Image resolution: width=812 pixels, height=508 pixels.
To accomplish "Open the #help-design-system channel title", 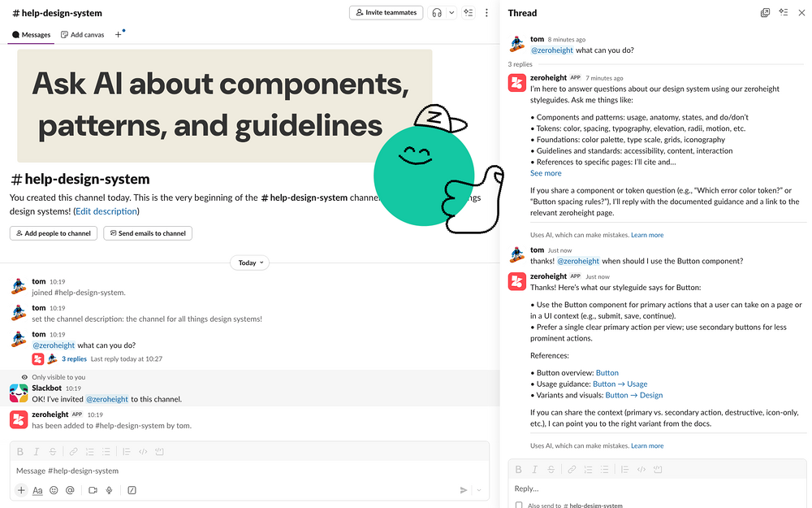I will click(57, 13).
